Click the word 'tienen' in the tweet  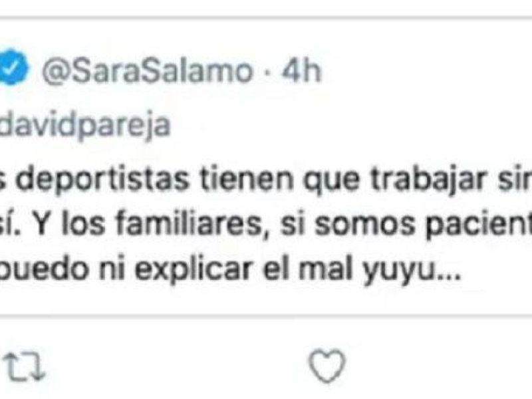[x=247, y=178]
